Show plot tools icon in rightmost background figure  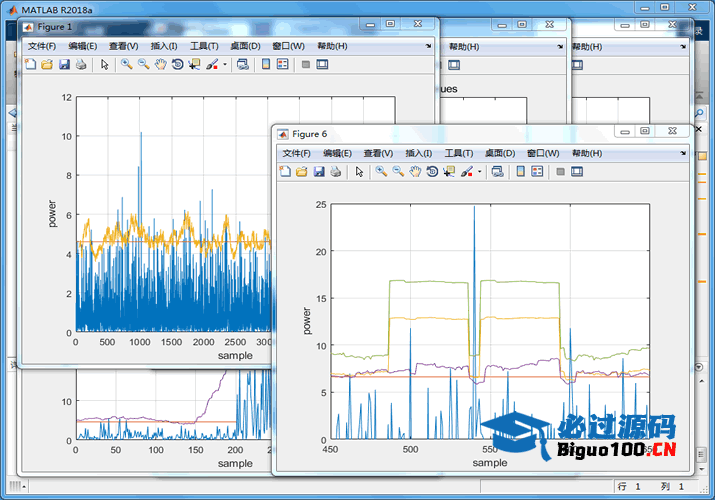pyautogui.click(x=577, y=65)
